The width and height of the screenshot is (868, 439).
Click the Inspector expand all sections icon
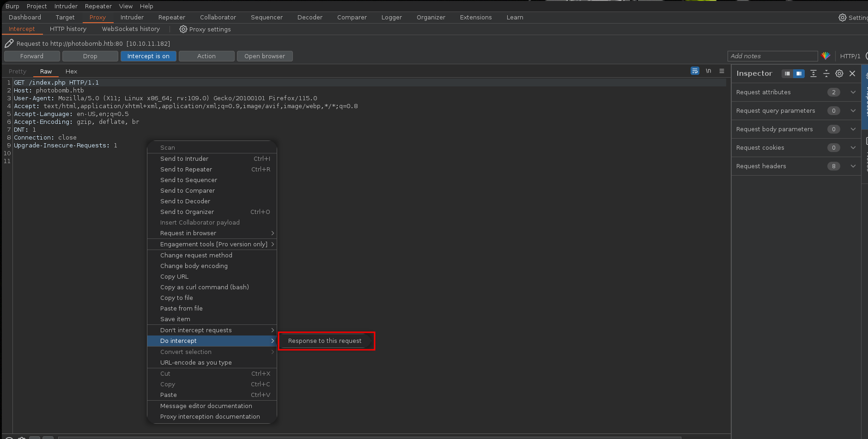[813, 73]
